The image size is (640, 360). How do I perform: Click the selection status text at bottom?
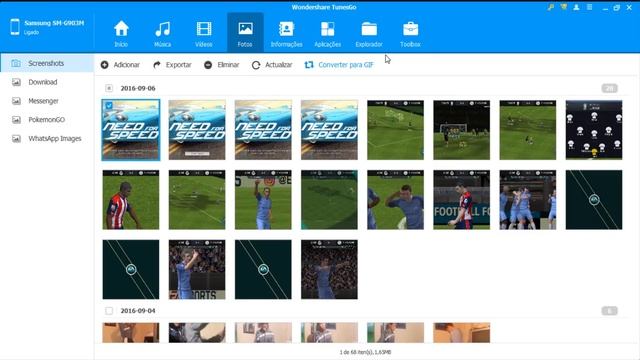(365, 352)
